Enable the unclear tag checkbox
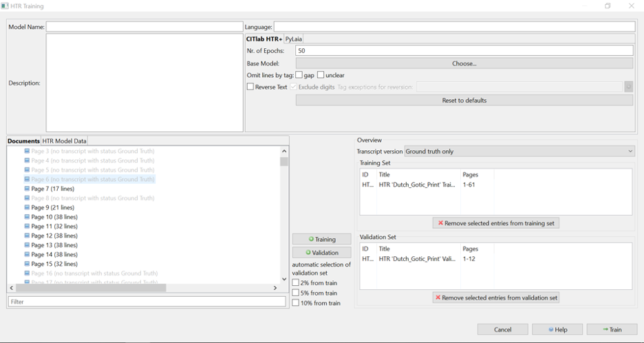The height and width of the screenshot is (343, 644). 321,75
